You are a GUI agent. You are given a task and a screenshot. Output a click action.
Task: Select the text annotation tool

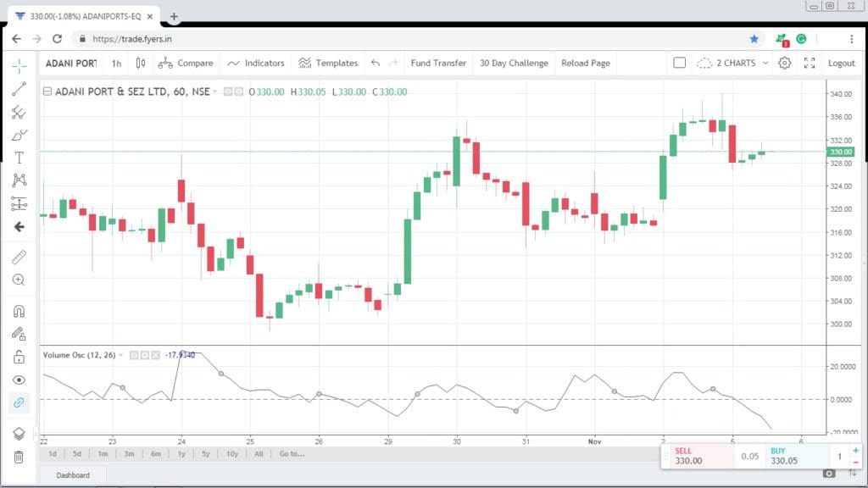[19, 157]
